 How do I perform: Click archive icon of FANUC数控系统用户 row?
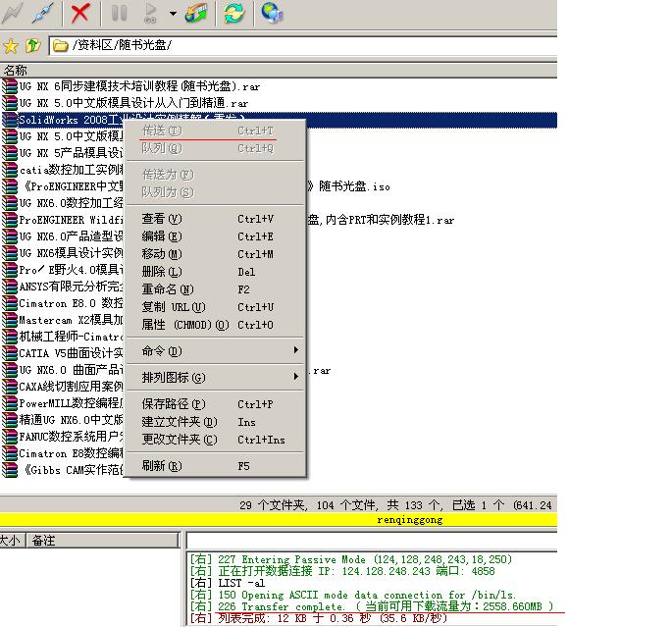click(x=10, y=437)
